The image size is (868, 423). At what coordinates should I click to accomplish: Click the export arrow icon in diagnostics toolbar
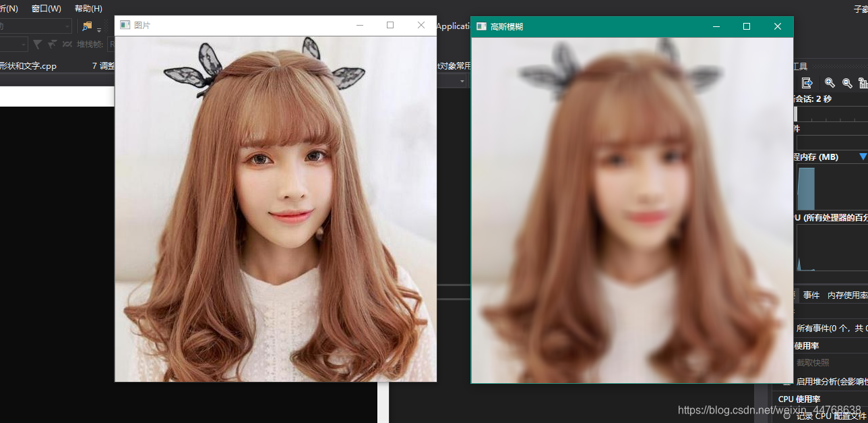[x=807, y=82]
